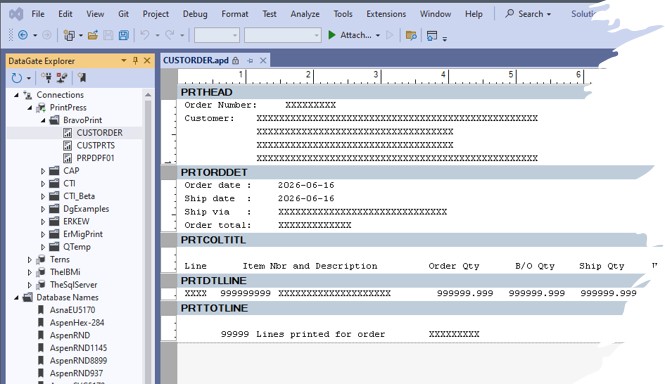
Task: Click the Visual Studio logo icon
Action: [x=16, y=14]
